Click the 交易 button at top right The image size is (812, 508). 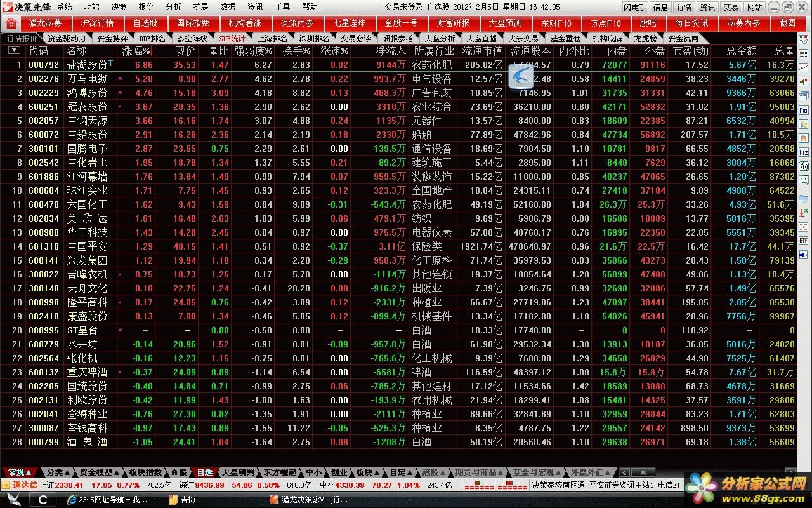[x=731, y=7]
